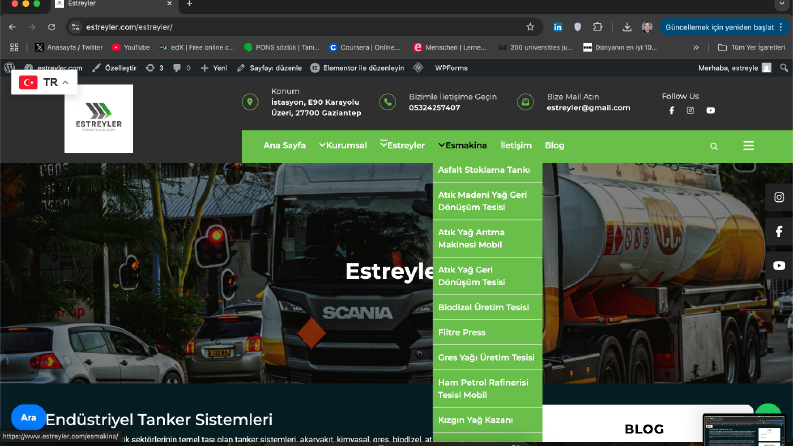Viewport: 793px width, 446px height.
Task: Select Atık Madeni Yağ Geri Dönüşüm Tesisi
Action: 488,201
